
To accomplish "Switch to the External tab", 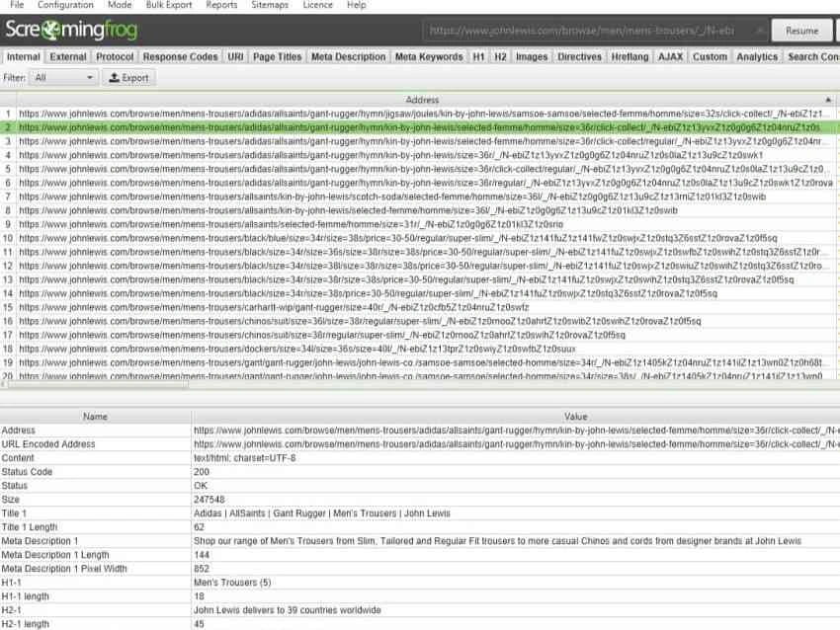I will 68,56.
